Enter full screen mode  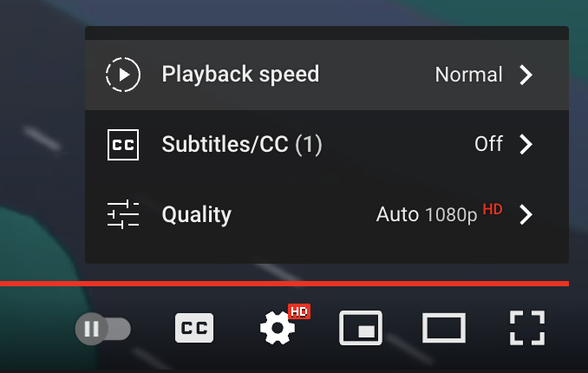click(526, 329)
